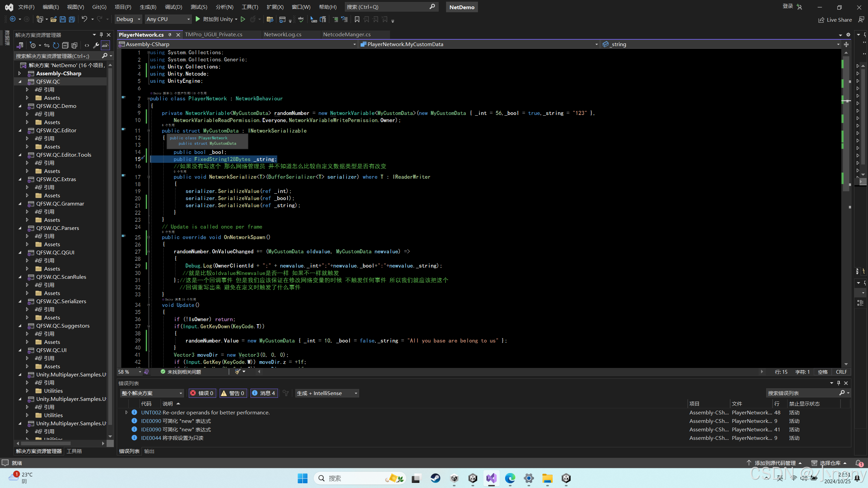
Task: Run Attach to Unity debug icon
Action: pyautogui.click(x=198, y=19)
